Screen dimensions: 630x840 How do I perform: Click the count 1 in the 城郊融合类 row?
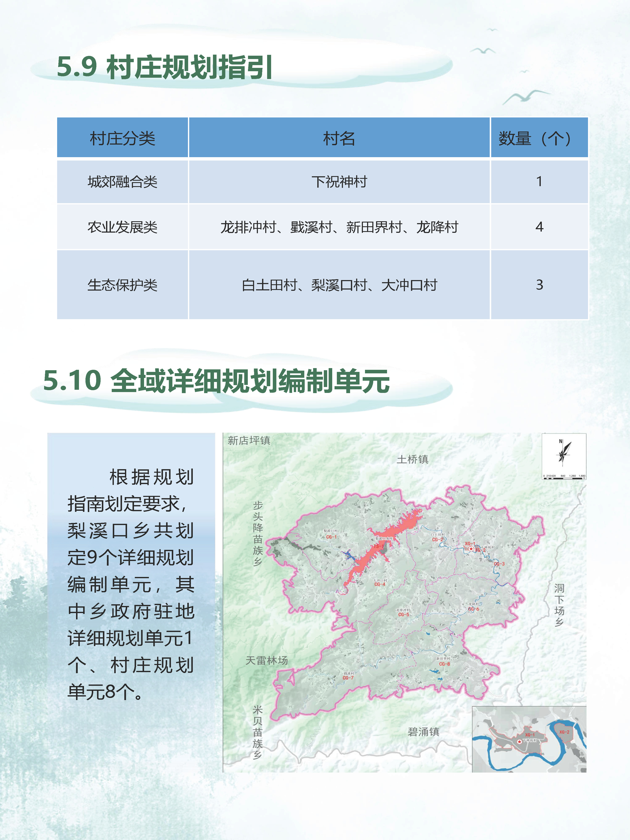click(539, 182)
